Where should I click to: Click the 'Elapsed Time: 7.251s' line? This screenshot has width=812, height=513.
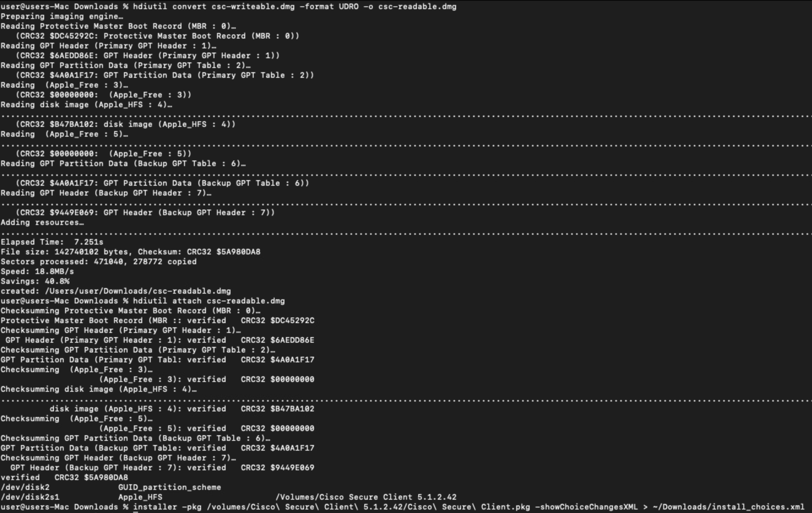coord(52,242)
